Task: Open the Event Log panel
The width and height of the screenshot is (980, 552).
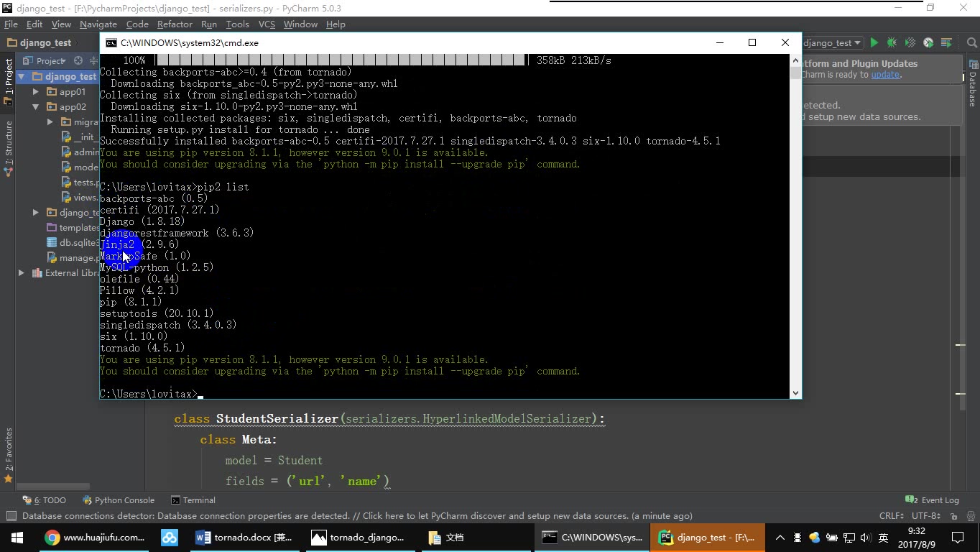Action: pyautogui.click(x=933, y=500)
